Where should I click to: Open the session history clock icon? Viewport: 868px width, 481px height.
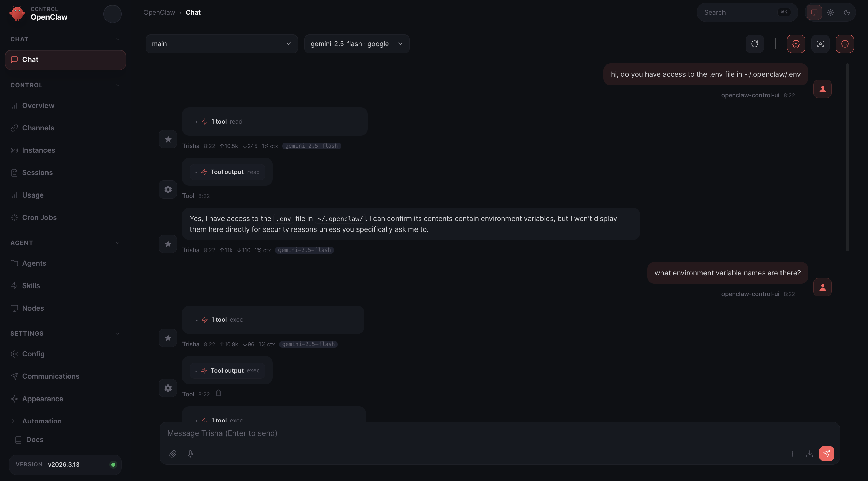click(x=845, y=43)
